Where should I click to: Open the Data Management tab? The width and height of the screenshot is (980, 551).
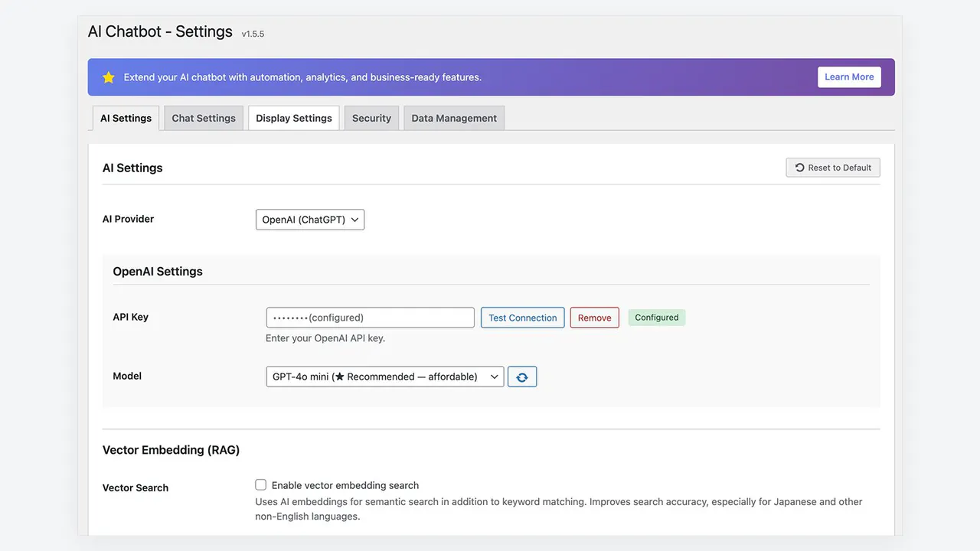coord(454,118)
